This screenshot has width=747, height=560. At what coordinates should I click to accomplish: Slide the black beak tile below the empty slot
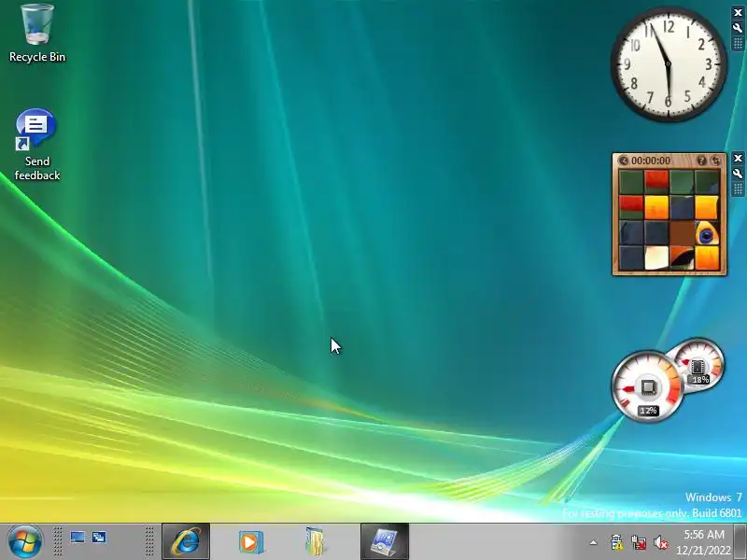[x=682, y=259]
